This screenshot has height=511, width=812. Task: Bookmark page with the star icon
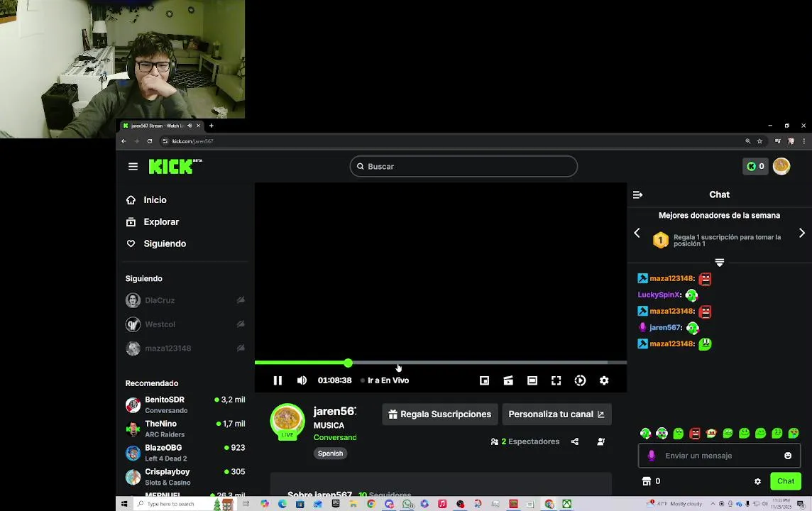tap(759, 141)
